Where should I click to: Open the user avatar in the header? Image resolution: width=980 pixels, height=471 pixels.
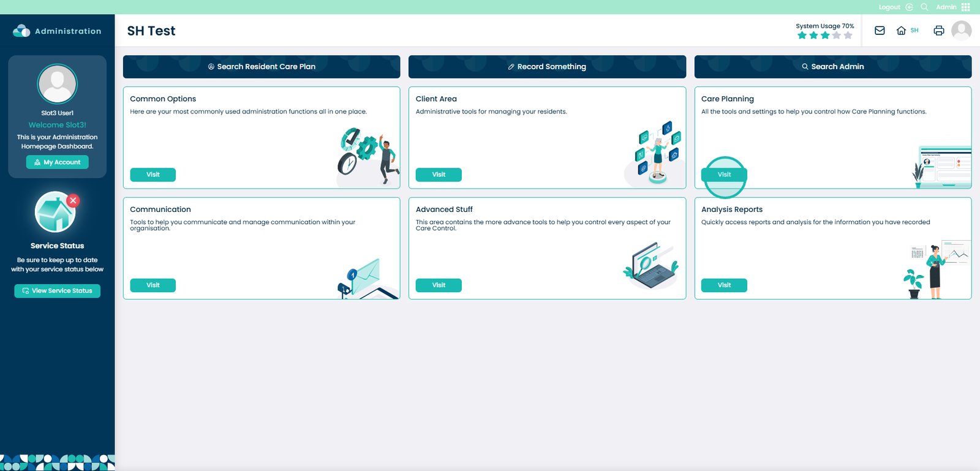coord(962,30)
